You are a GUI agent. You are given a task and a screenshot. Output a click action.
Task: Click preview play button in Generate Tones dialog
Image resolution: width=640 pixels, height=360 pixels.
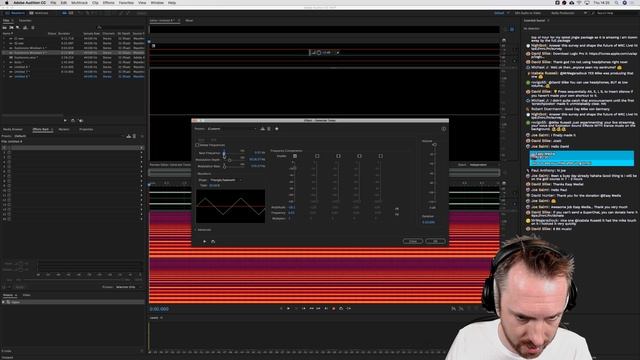[204, 242]
